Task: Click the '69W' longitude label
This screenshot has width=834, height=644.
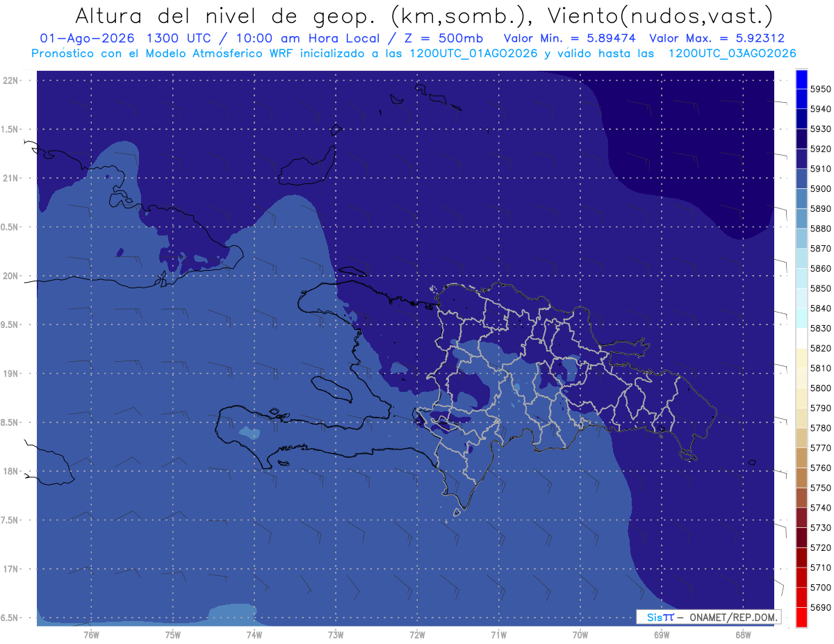Action: tap(662, 635)
